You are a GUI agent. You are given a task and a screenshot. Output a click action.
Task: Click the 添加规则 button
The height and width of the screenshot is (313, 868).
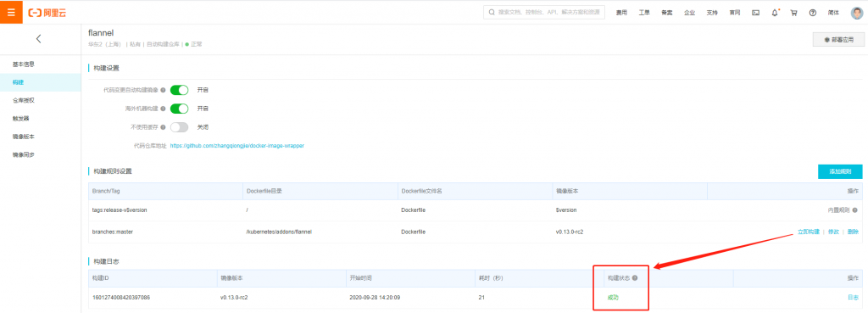coord(840,171)
